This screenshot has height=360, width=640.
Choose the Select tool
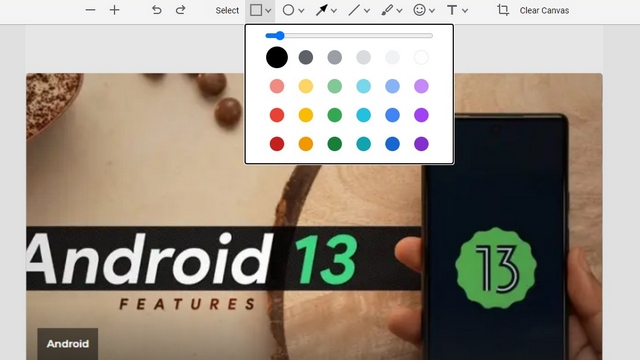click(x=227, y=10)
